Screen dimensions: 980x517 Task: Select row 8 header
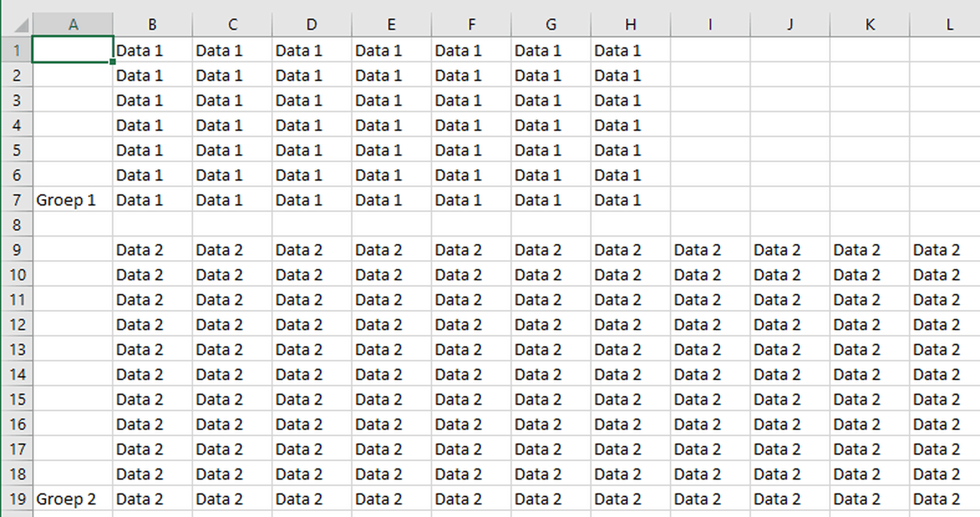click(x=16, y=225)
